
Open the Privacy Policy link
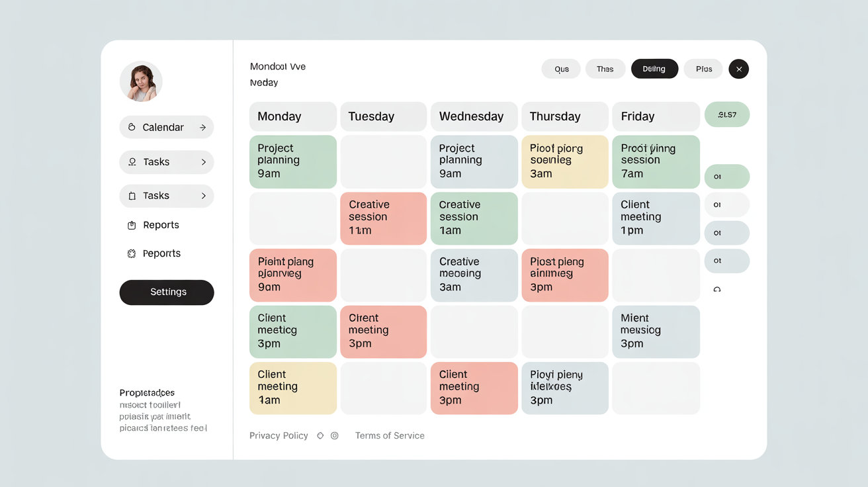click(x=279, y=435)
